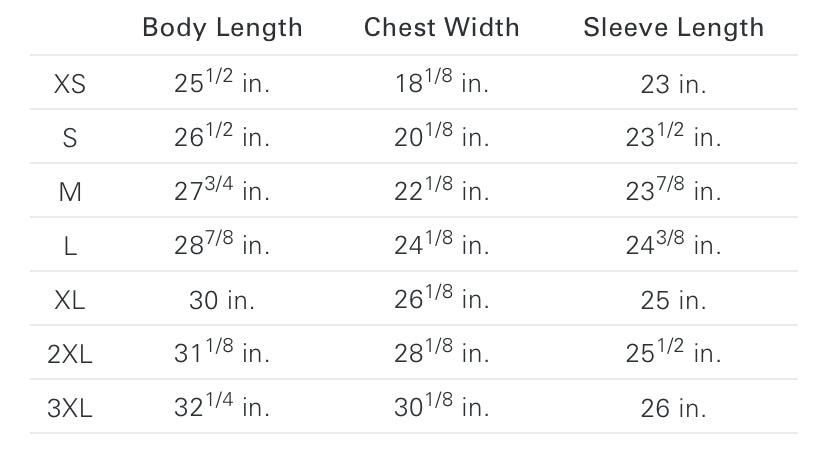Click the 3XL chest width value
This screenshot has height=450, width=828.
pos(442,406)
